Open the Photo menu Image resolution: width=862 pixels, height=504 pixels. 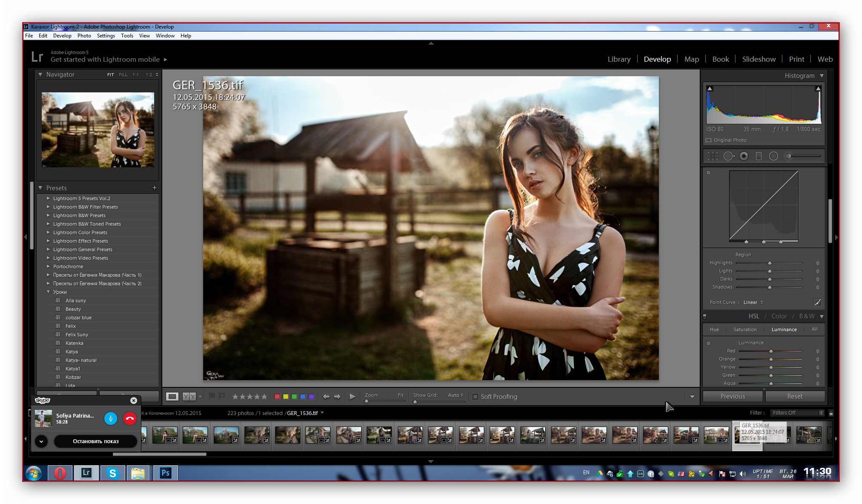coord(84,36)
